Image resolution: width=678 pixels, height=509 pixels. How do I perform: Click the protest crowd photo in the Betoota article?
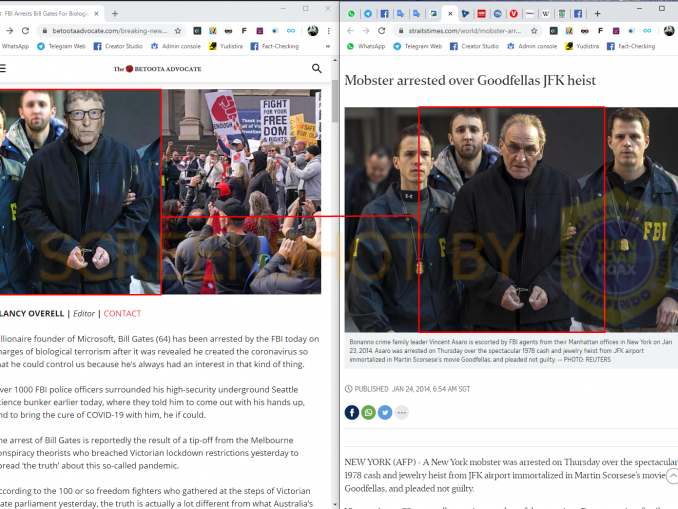pos(241,192)
